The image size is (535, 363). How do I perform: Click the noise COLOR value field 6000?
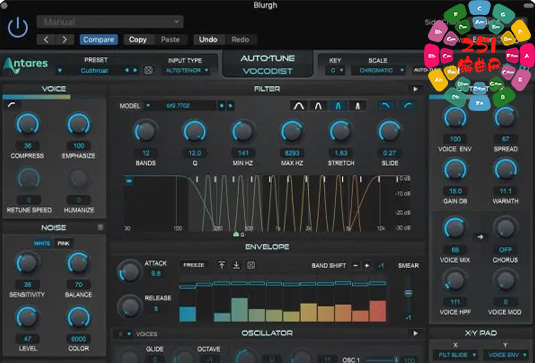pos(78,339)
